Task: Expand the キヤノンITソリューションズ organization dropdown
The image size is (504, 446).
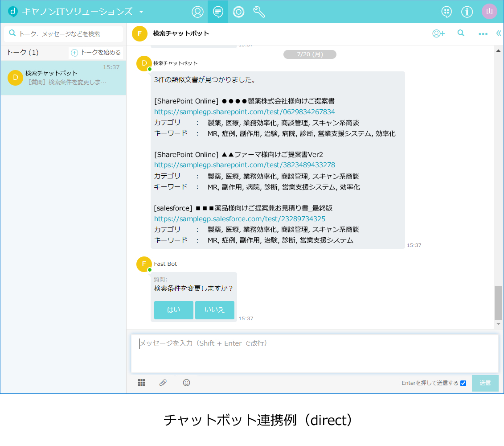Action: pyautogui.click(x=141, y=12)
